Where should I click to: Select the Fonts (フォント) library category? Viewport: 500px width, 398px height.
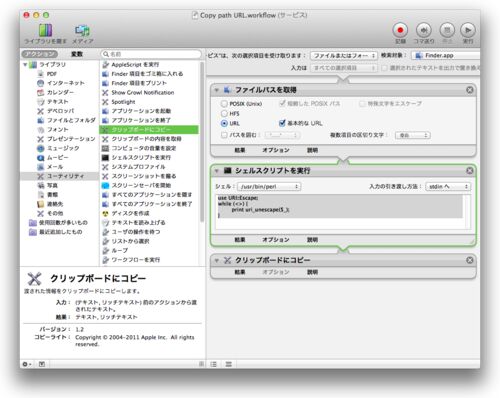(53, 129)
